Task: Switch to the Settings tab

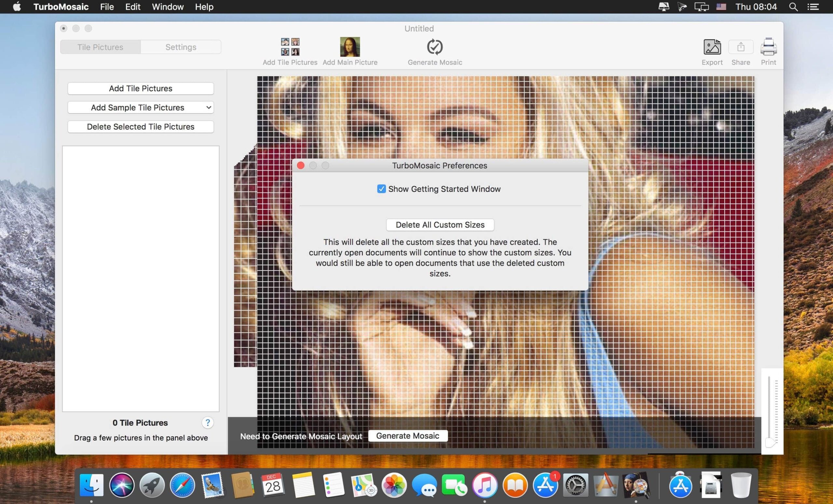Action: click(181, 46)
